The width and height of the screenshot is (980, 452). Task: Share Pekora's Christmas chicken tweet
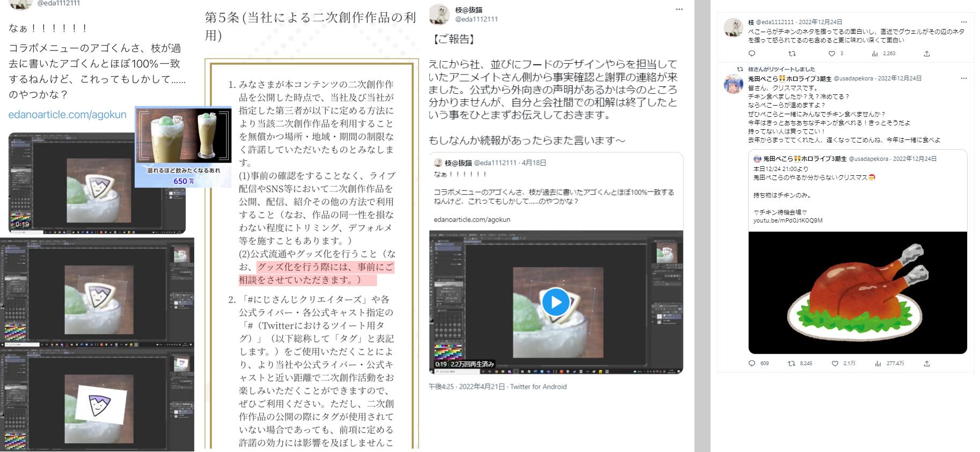point(927,364)
